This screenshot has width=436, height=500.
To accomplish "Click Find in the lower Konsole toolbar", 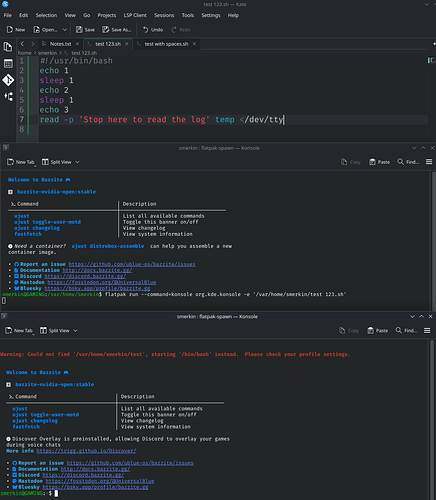I will [x=406, y=331].
